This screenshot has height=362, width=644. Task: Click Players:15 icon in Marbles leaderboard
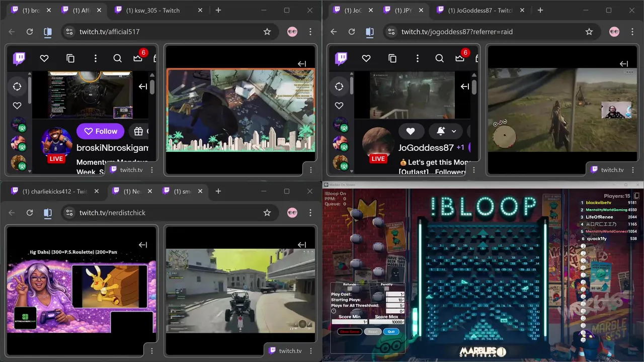coord(636,196)
